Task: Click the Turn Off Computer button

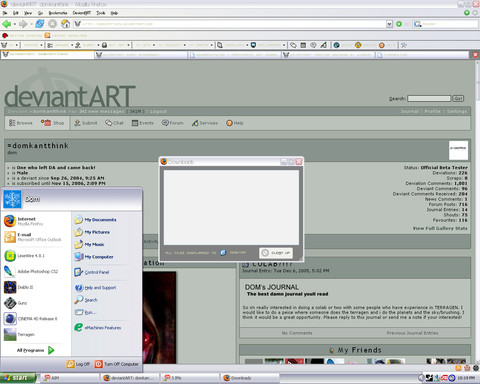Action: click(117, 364)
